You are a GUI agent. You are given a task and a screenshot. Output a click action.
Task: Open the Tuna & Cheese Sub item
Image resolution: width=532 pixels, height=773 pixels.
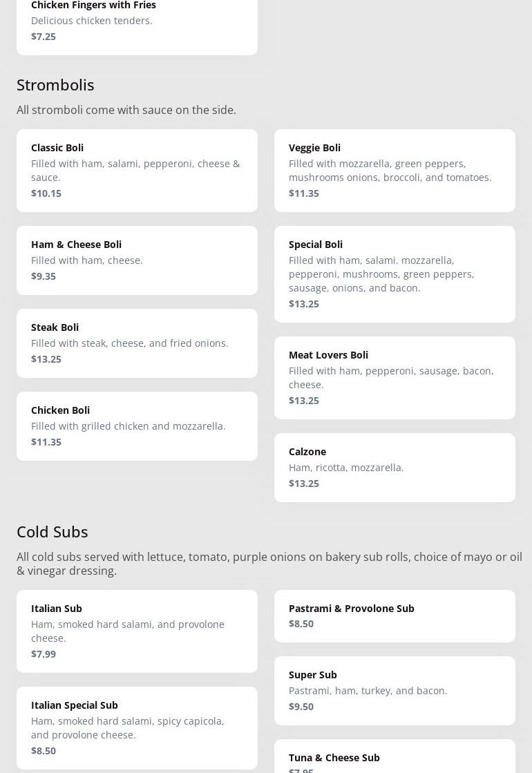pyautogui.click(x=395, y=758)
